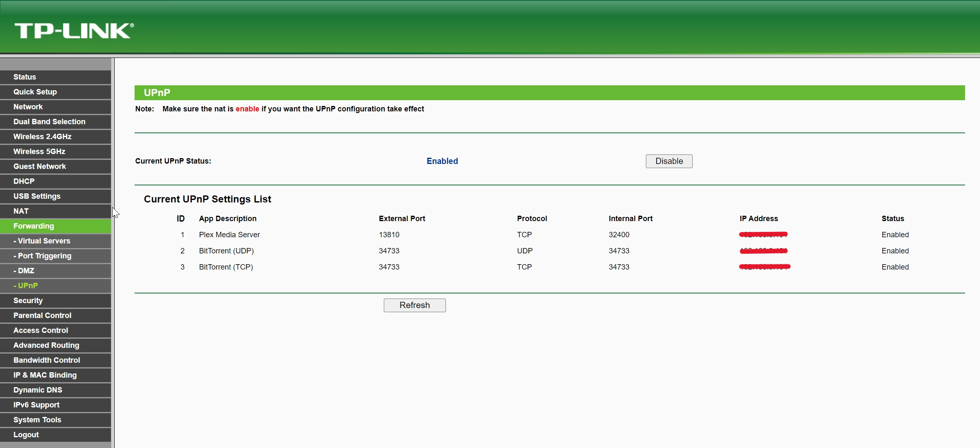Select the Plex Media Server entry

click(229, 235)
